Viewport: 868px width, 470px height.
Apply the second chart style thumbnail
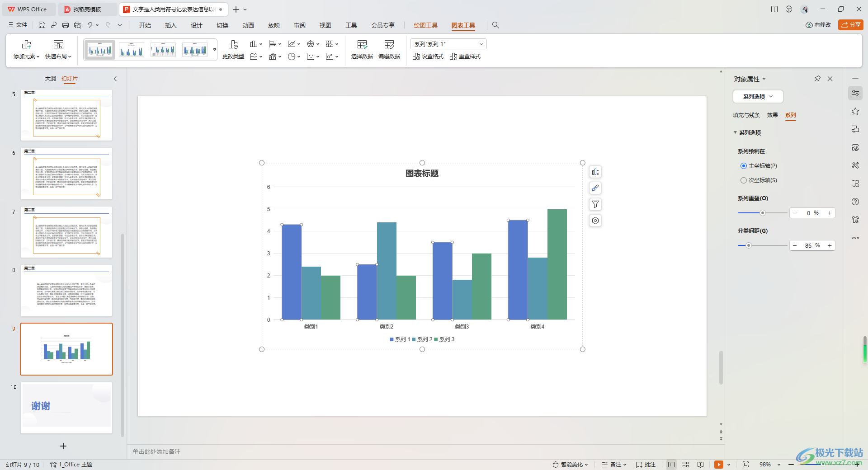tap(132, 50)
